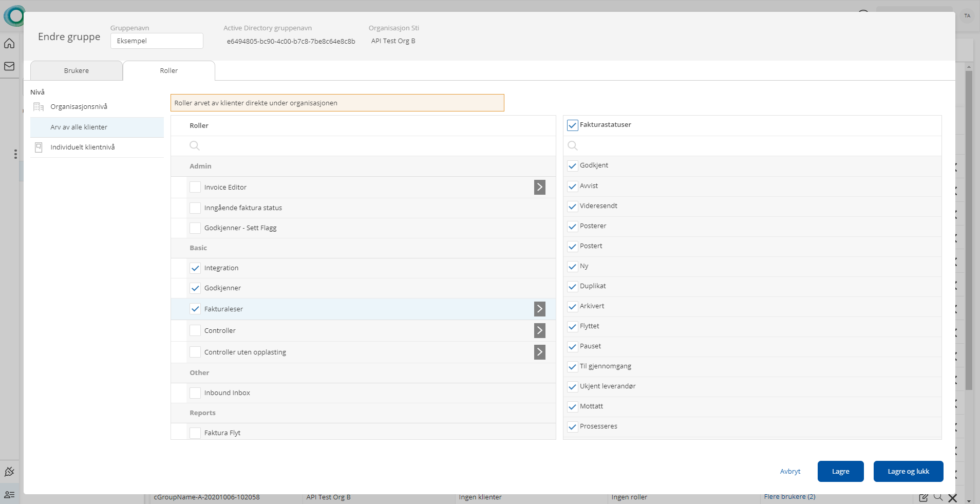Click the Gruppenavn input field
Screen dimensions: 980x504
(x=157, y=41)
